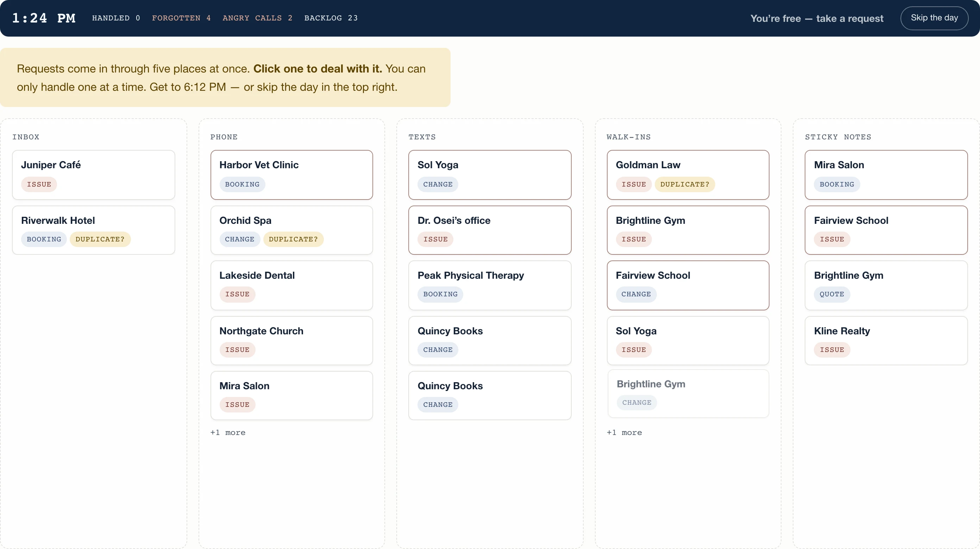Click the DUPLICATE? tag on Goldman Law
Viewport: 980px width, 549px height.
(x=684, y=184)
